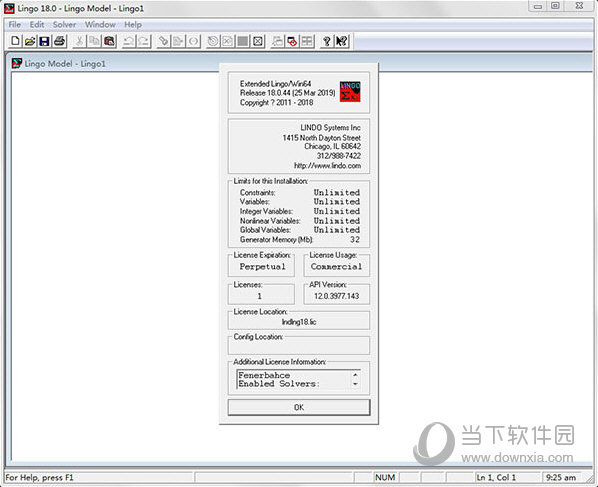Click the 'NUM' status bar indicator
The image size is (598, 487).
tap(385, 477)
